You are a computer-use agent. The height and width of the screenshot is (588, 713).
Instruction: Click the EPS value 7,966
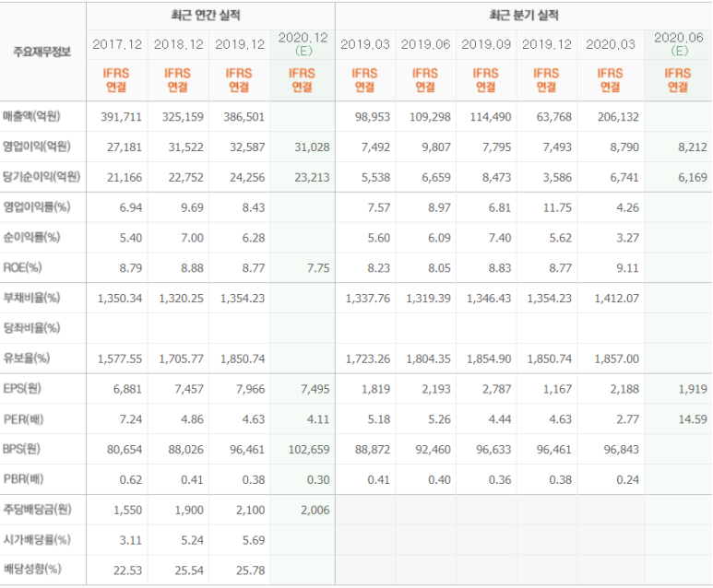(251, 390)
